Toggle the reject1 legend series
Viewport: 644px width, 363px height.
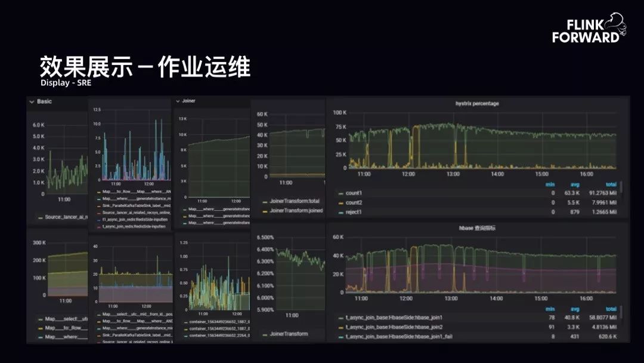pyautogui.click(x=354, y=212)
